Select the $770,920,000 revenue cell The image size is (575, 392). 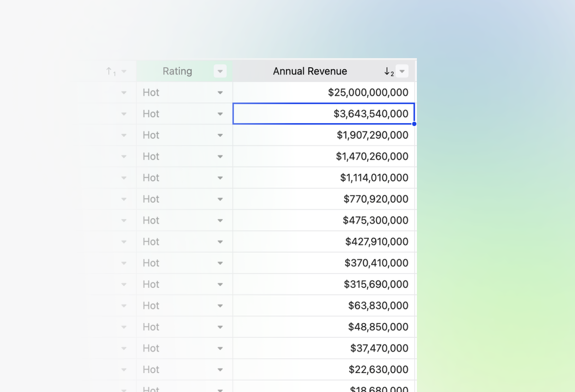tap(324, 199)
